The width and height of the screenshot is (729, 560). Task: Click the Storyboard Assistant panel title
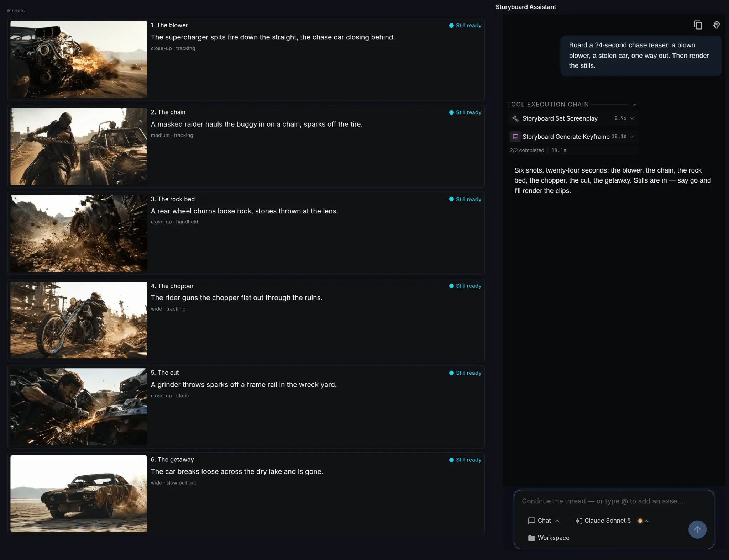[526, 7]
